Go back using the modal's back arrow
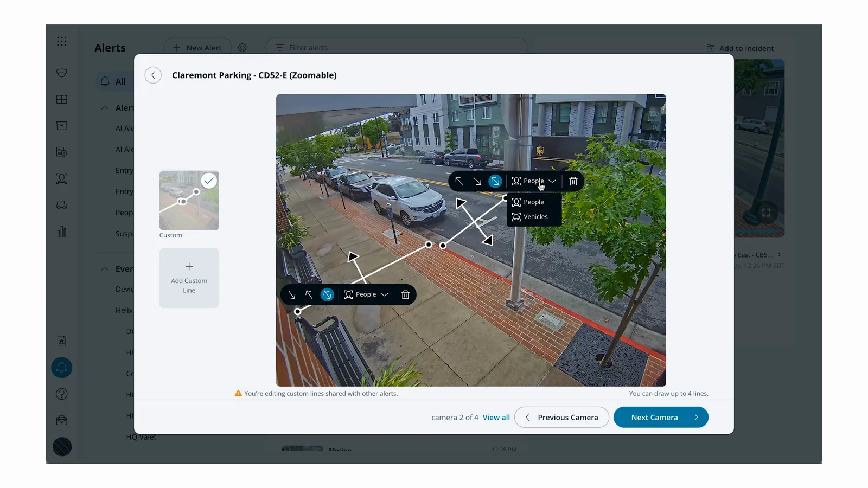This screenshot has height=488, width=868. 153,75
